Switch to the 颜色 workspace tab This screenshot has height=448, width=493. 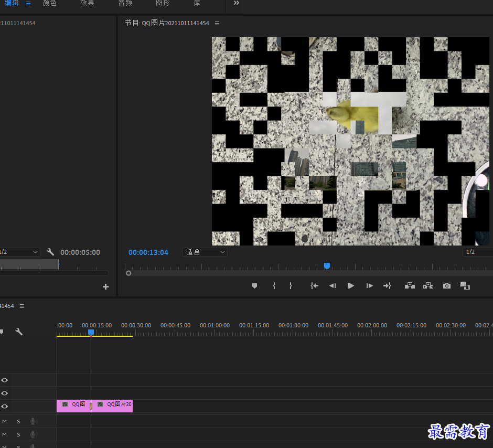click(x=49, y=3)
